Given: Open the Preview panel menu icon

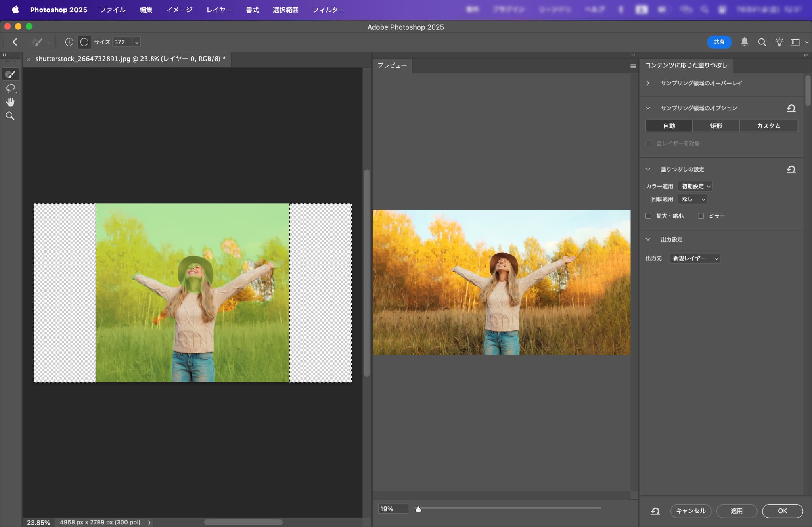Looking at the screenshot, I should point(633,66).
